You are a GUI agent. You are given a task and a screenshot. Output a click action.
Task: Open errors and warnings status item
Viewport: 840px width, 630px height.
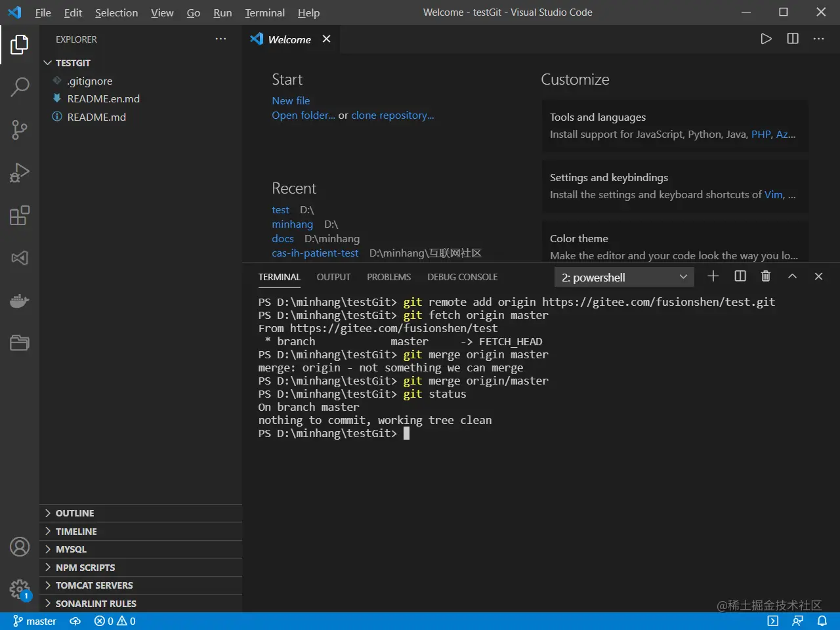[x=115, y=621]
